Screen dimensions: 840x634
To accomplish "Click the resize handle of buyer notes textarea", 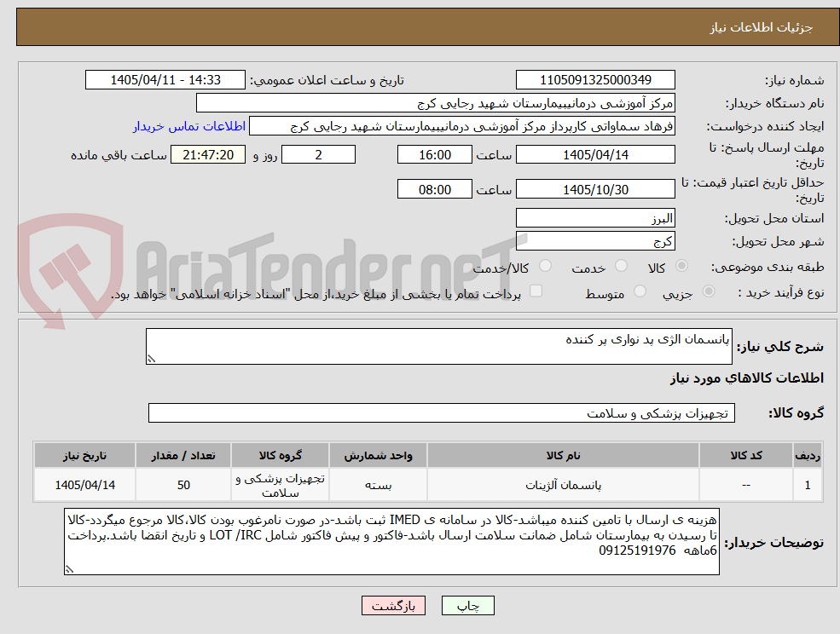I will click(69, 570).
